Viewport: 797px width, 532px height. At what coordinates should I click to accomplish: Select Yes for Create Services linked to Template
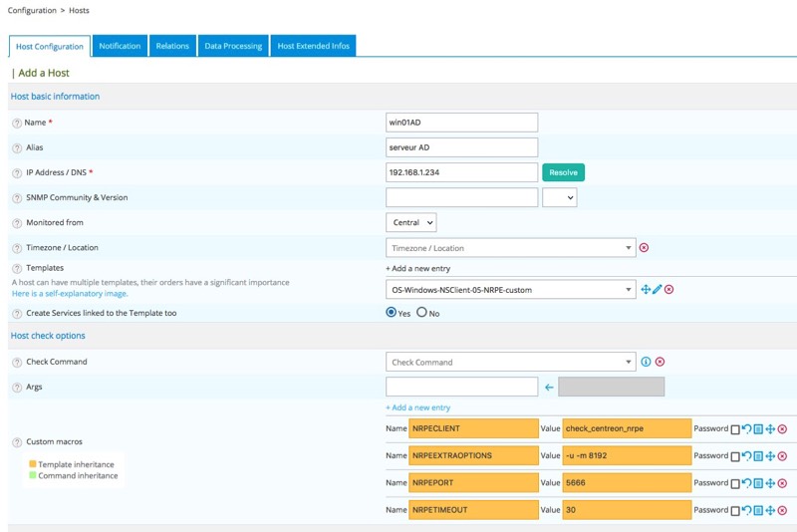(391, 313)
